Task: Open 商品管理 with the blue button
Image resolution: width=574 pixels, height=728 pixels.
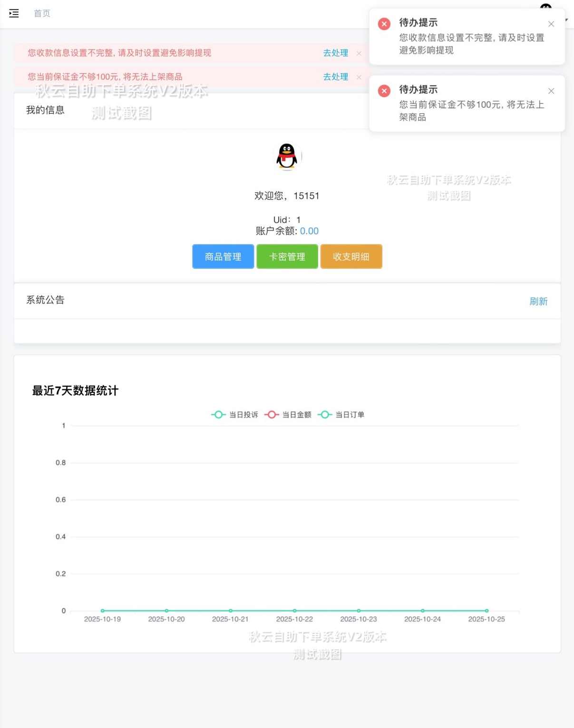Action: pyautogui.click(x=223, y=256)
